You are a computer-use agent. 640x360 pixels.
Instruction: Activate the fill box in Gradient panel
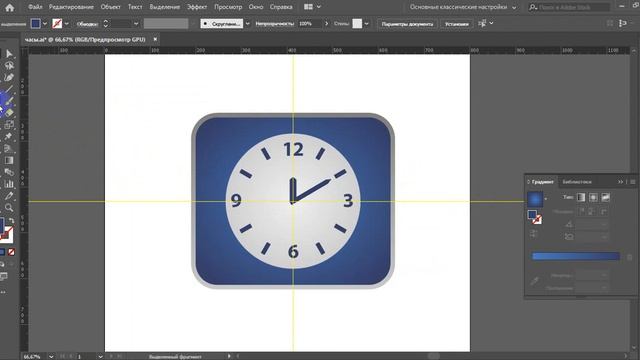532,214
